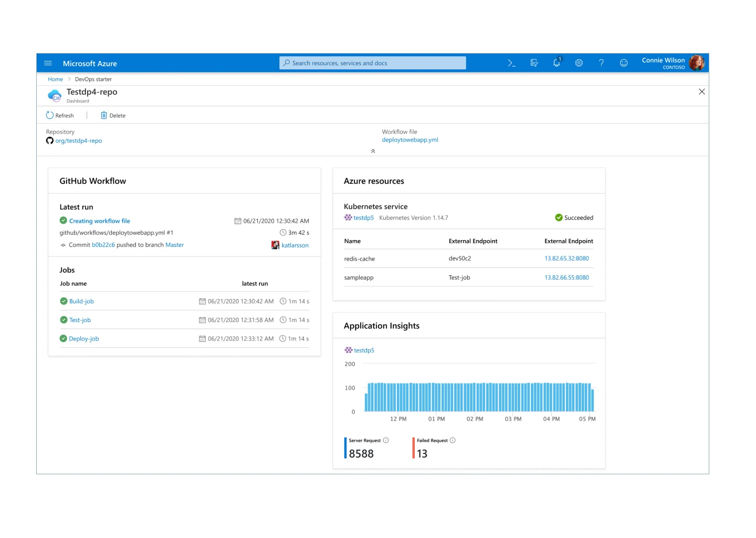The width and height of the screenshot is (756, 538).
Task: Open the notifications bell
Action: click(x=556, y=63)
